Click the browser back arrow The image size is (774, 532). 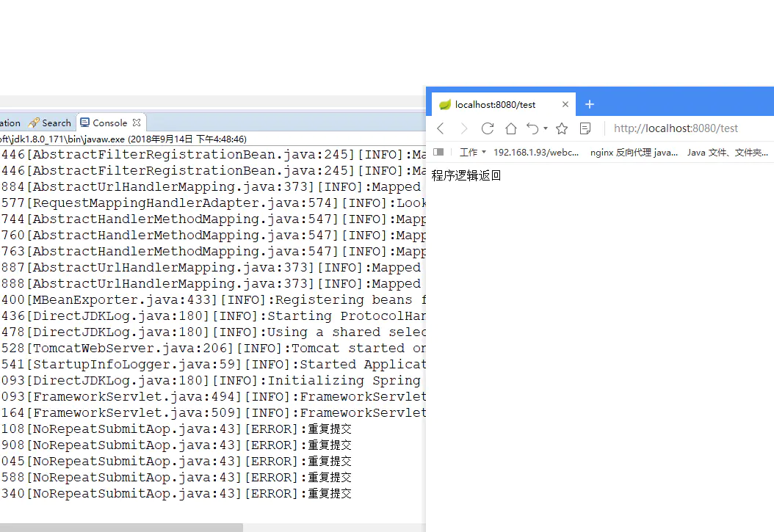(x=441, y=128)
